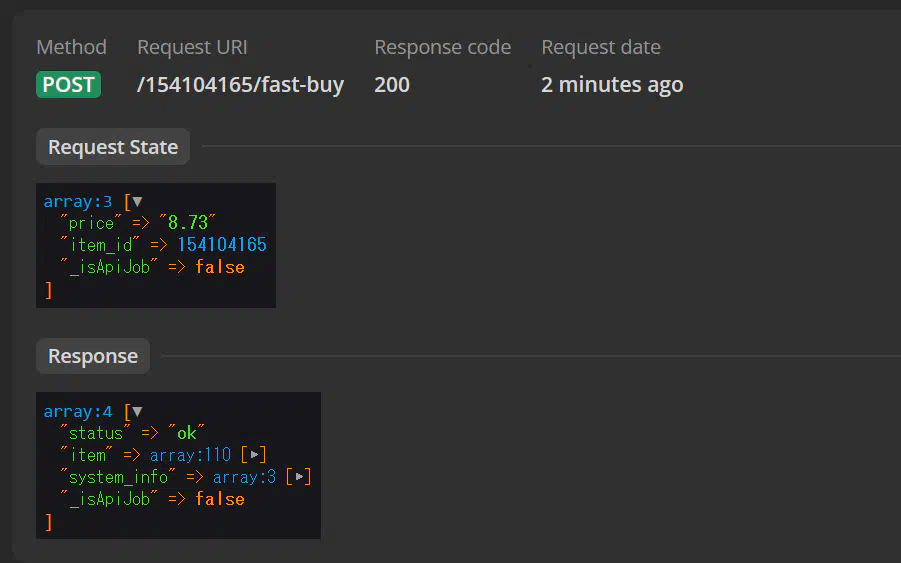Click the status value "ok"
Screen dimensions: 901x563
[186, 433]
